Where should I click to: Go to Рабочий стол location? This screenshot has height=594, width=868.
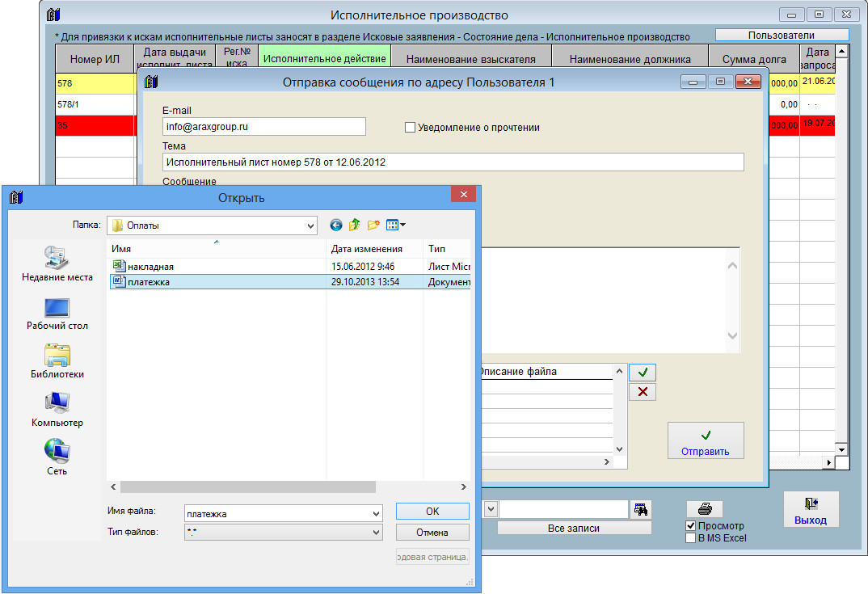(57, 314)
